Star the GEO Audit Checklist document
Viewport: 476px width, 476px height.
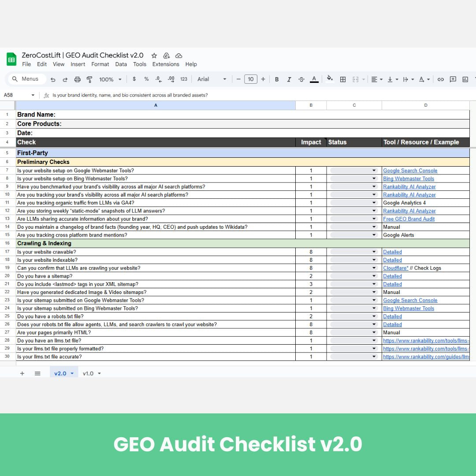(x=154, y=56)
